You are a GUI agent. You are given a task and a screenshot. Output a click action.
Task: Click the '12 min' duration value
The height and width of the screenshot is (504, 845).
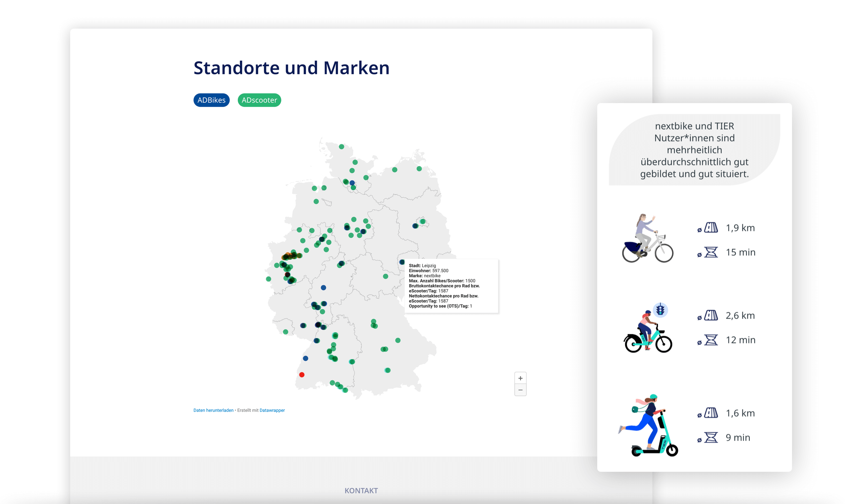click(x=740, y=340)
